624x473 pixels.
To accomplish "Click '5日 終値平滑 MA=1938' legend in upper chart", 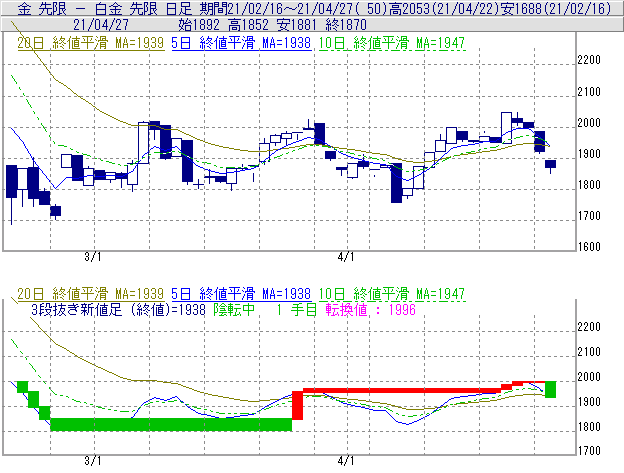I will pyautogui.click(x=241, y=43).
